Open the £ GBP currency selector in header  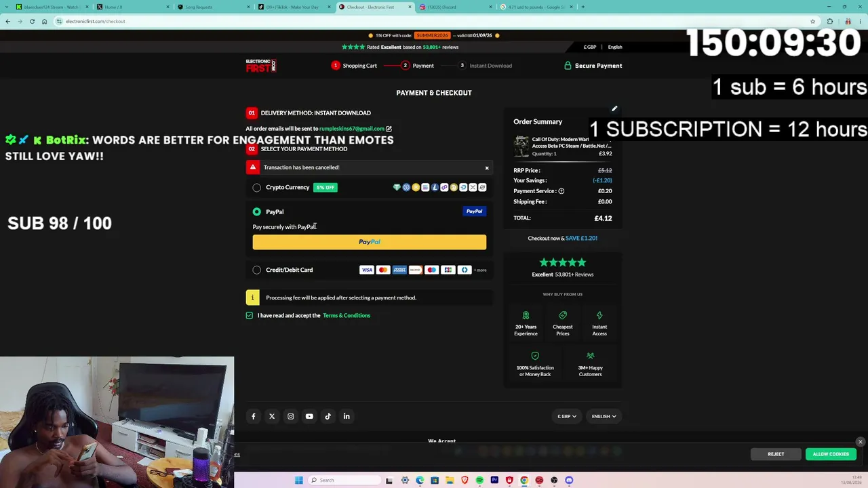590,47
